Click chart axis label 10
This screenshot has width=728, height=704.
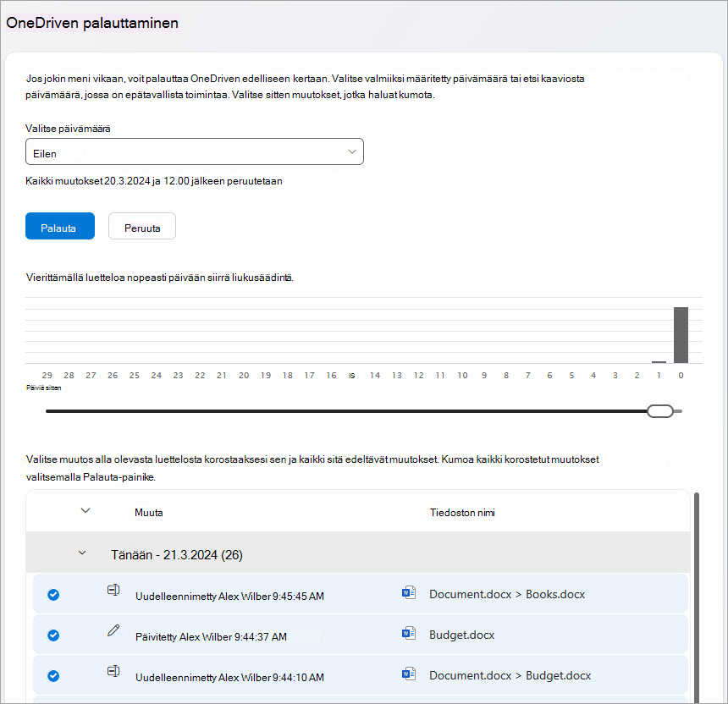click(462, 375)
